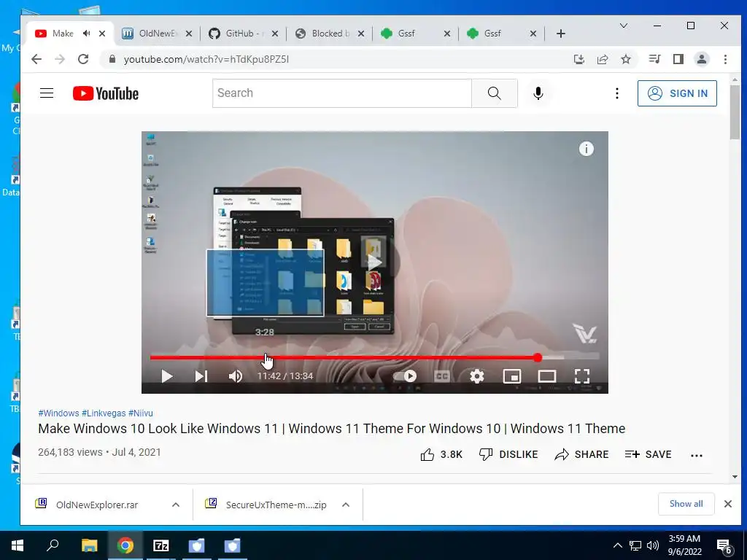Click the SIGN IN button
This screenshot has width=747, height=560.
677,93
